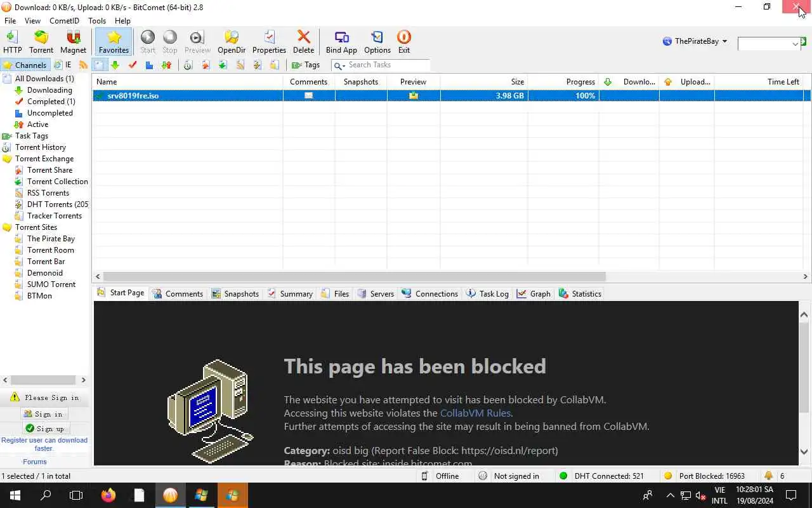Click the Sign in button

43,414
